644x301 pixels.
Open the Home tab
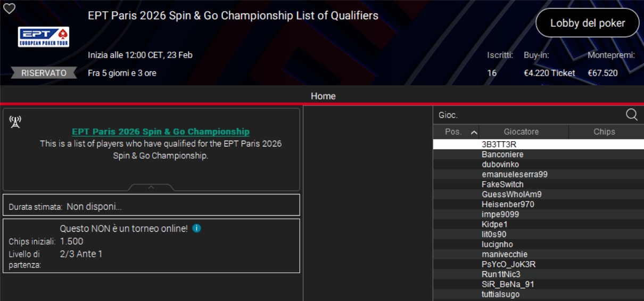point(323,96)
